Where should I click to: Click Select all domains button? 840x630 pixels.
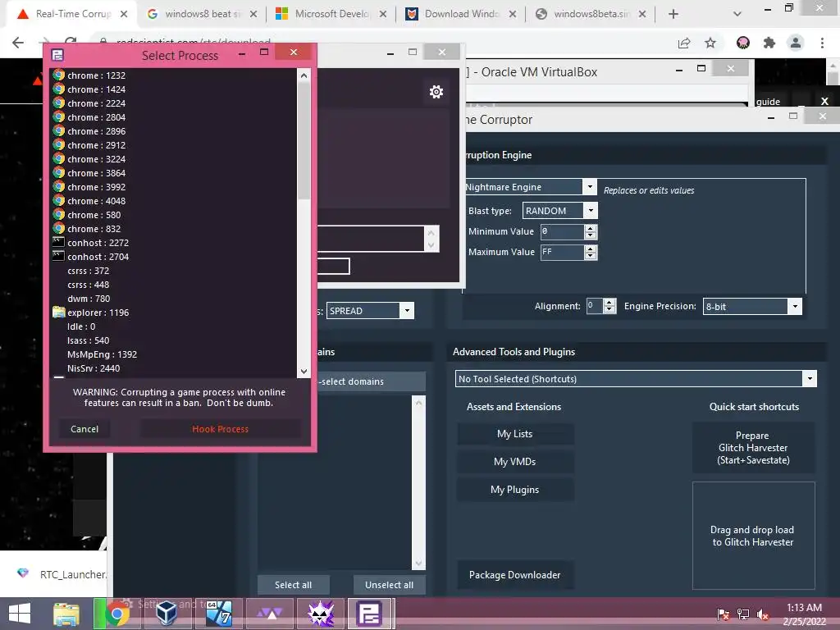tap(293, 585)
